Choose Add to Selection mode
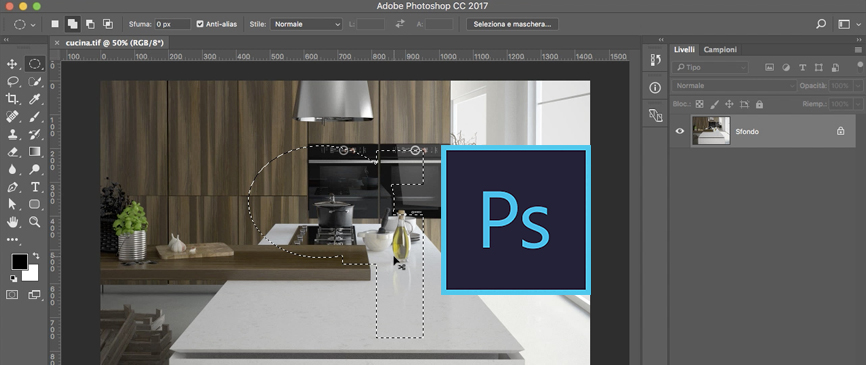This screenshot has width=866, height=365. (72, 24)
